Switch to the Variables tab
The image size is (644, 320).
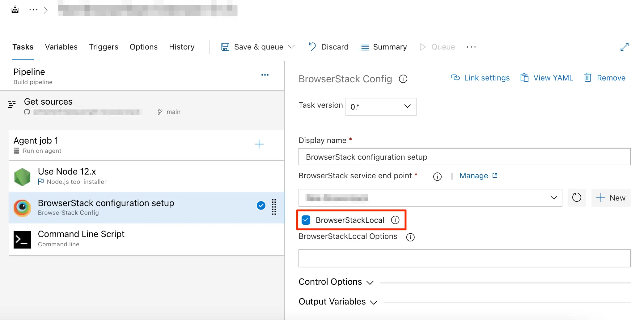click(61, 47)
